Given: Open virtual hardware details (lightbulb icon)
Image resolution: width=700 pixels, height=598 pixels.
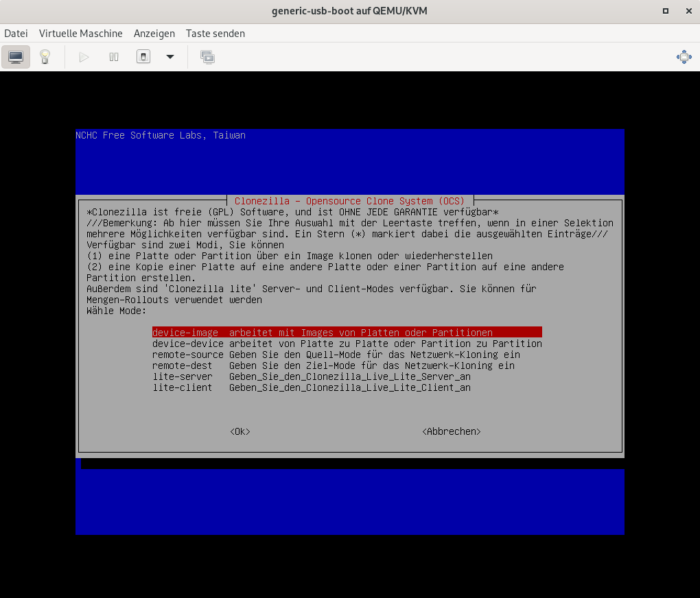Looking at the screenshot, I should click(45, 57).
